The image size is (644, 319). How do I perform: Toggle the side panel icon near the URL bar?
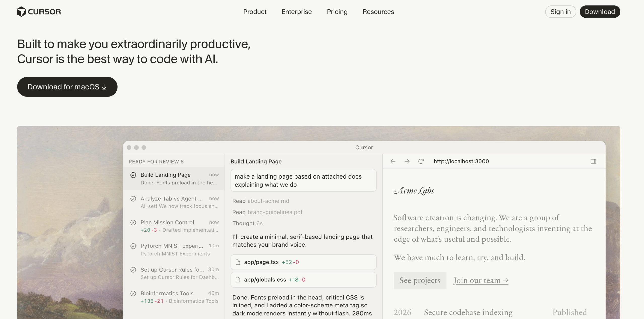(x=593, y=161)
